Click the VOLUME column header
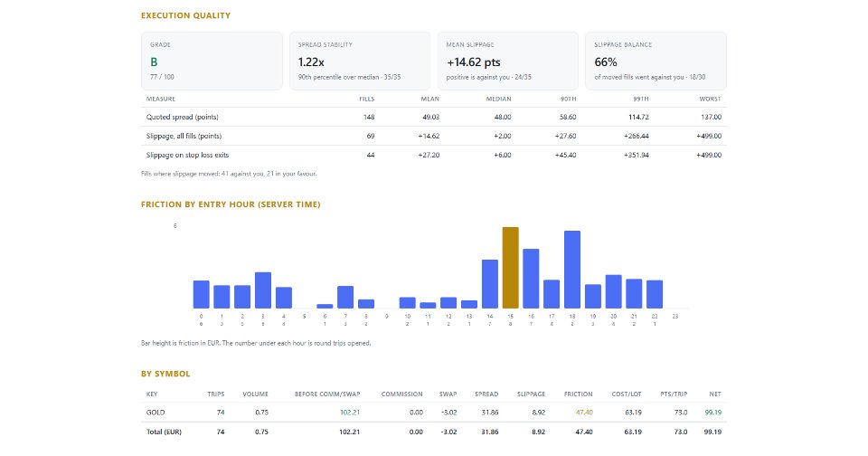868x456 pixels. (255, 394)
